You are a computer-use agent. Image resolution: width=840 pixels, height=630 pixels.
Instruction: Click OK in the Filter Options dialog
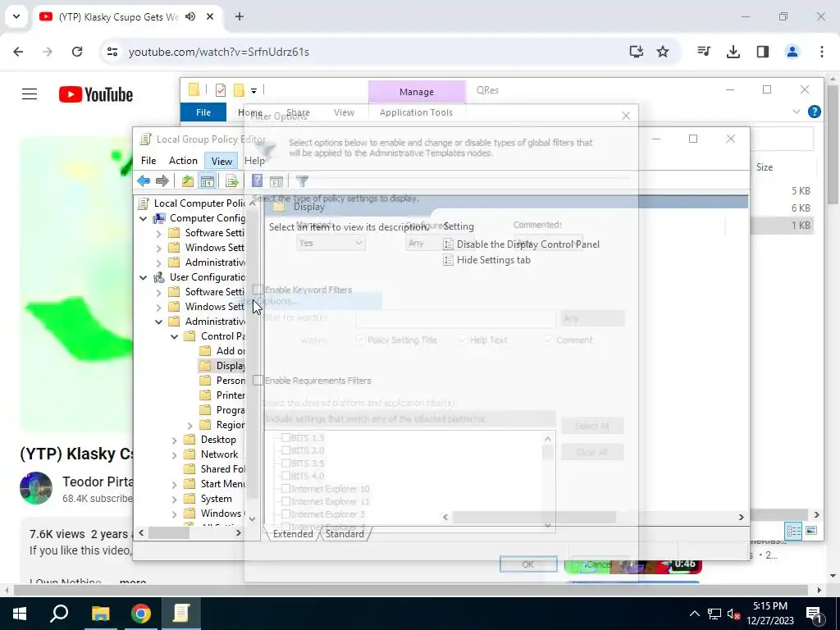(x=527, y=564)
